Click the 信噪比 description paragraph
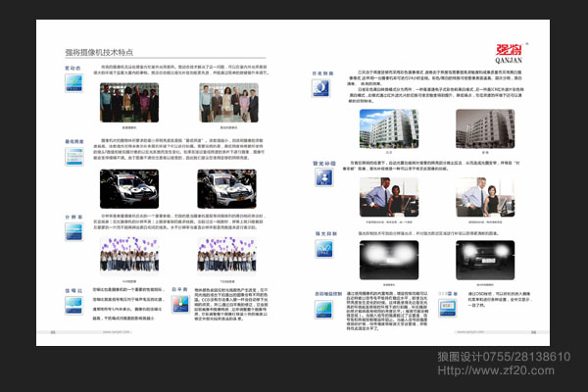The width and height of the screenshot is (588, 392). pos(128,304)
